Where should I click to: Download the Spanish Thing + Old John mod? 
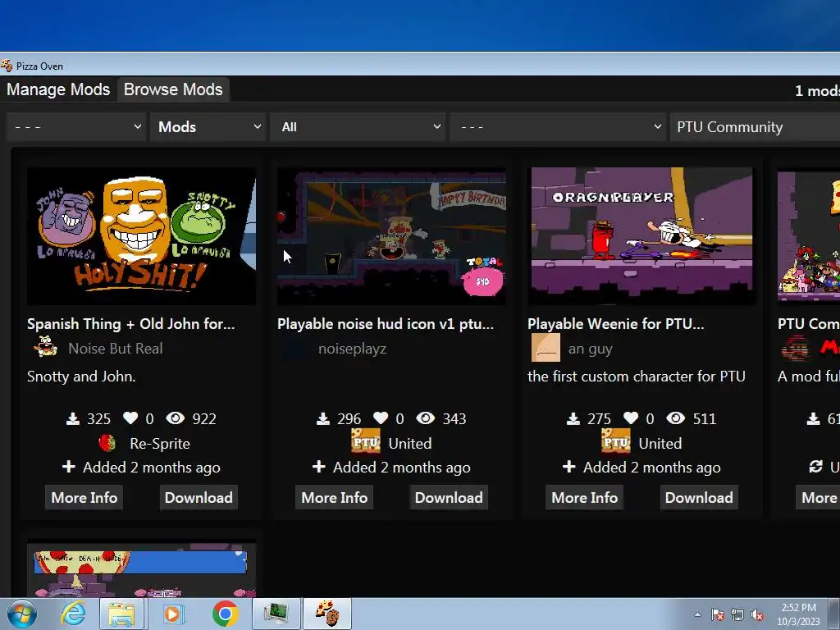pos(199,498)
